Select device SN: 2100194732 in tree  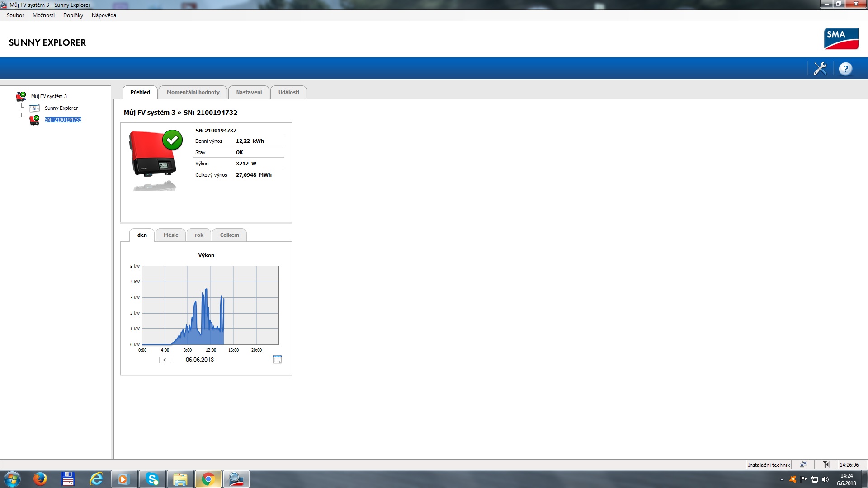[63, 120]
